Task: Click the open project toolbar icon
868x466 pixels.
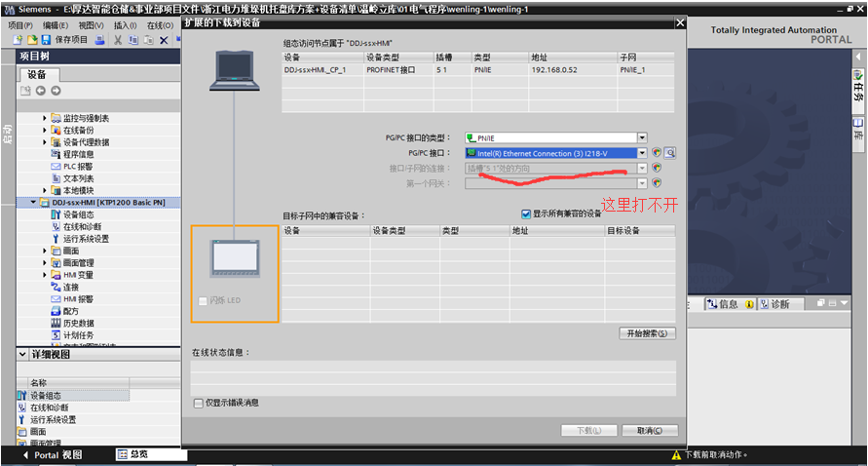Action: coord(32,40)
